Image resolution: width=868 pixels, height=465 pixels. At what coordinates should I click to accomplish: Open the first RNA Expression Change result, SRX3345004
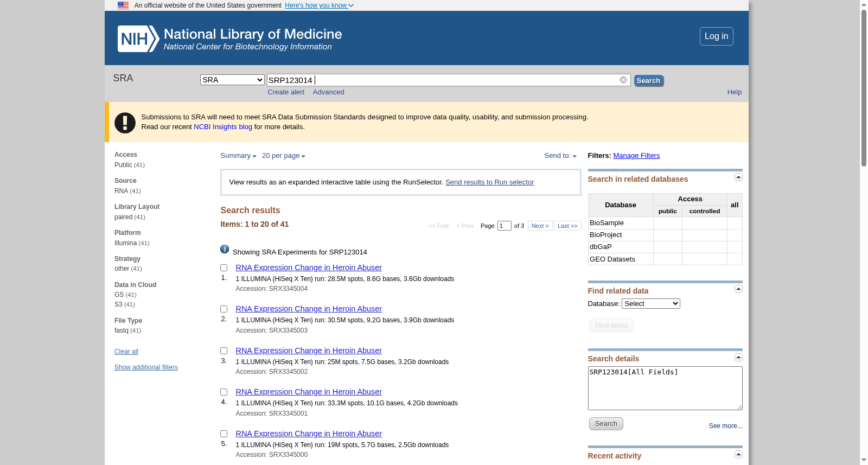click(x=309, y=267)
